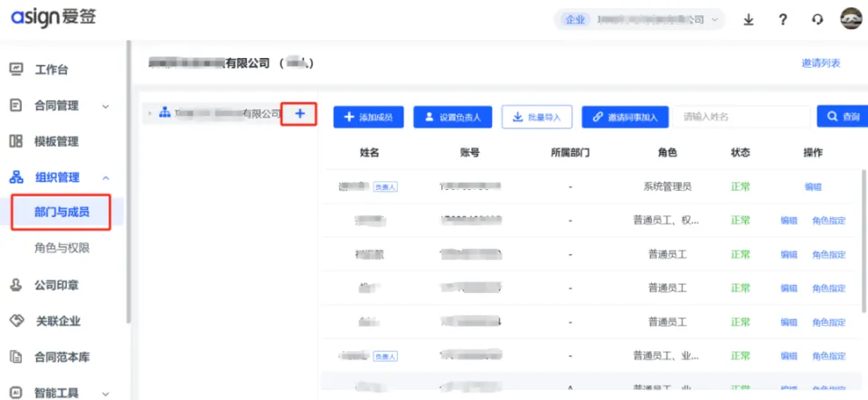Viewport: 868px width, 400px height.
Task: Open the user avatar profile
Action: 850,19
